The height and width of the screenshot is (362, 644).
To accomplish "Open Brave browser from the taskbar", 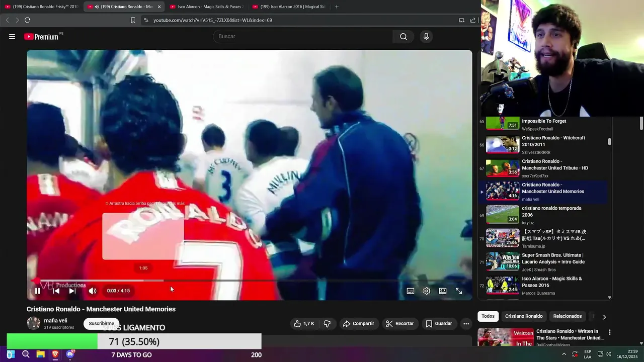I will tap(55, 354).
